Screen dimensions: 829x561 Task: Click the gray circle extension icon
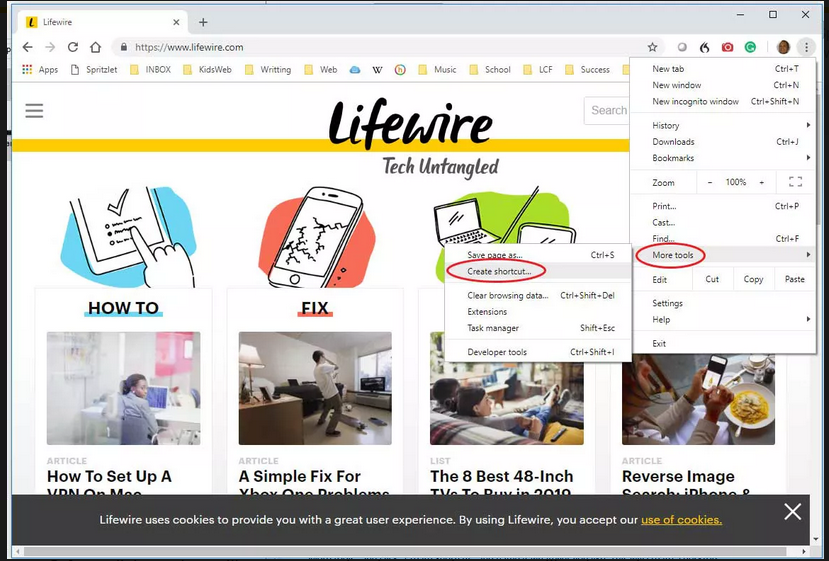[x=682, y=47]
